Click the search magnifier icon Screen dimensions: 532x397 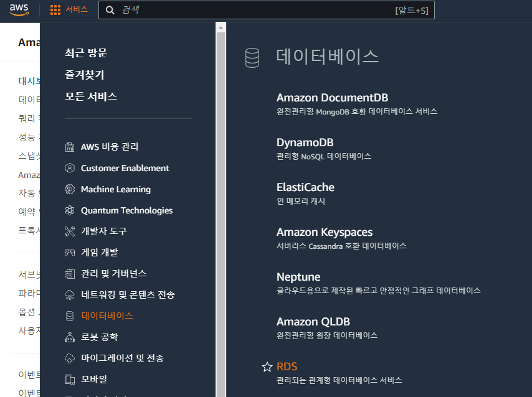[110, 10]
